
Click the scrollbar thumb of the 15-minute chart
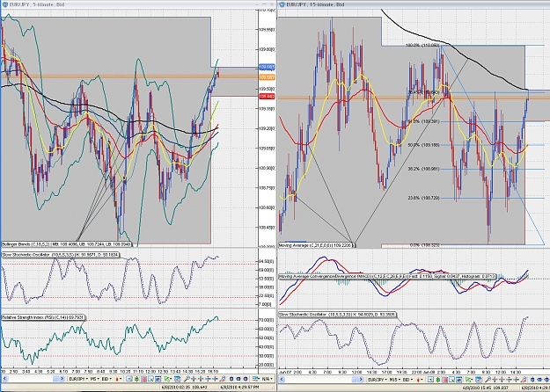(x=355, y=379)
